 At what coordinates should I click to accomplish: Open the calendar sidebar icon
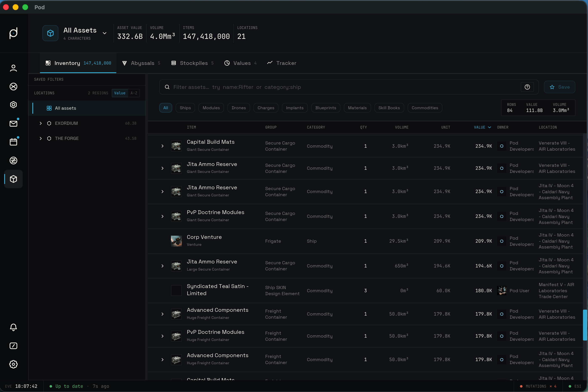click(13, 142)
